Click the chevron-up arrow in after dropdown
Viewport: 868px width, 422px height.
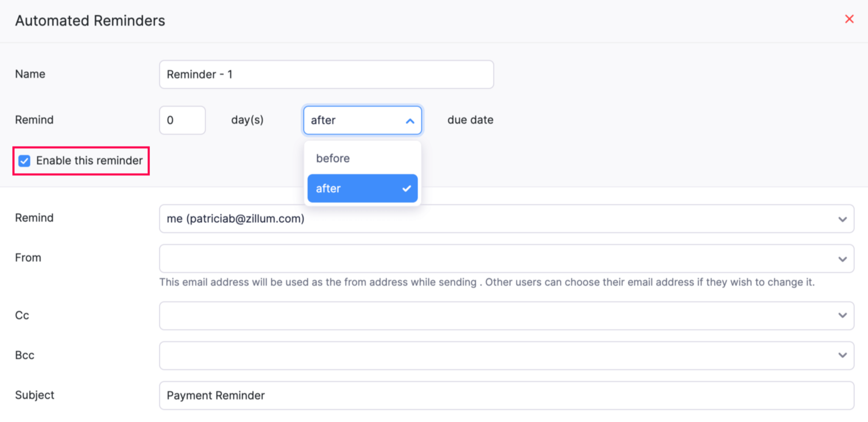click(410, 121)
